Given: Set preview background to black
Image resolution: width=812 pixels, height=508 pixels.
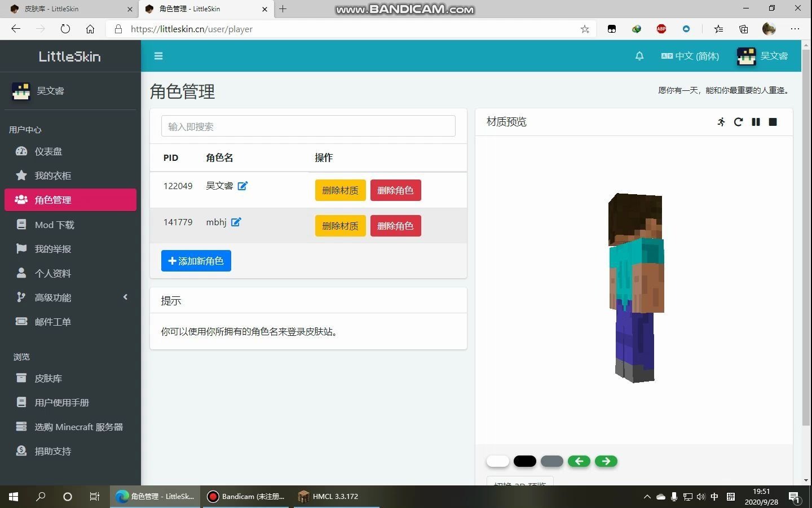Looking at the screenshot, I should 525,461.
